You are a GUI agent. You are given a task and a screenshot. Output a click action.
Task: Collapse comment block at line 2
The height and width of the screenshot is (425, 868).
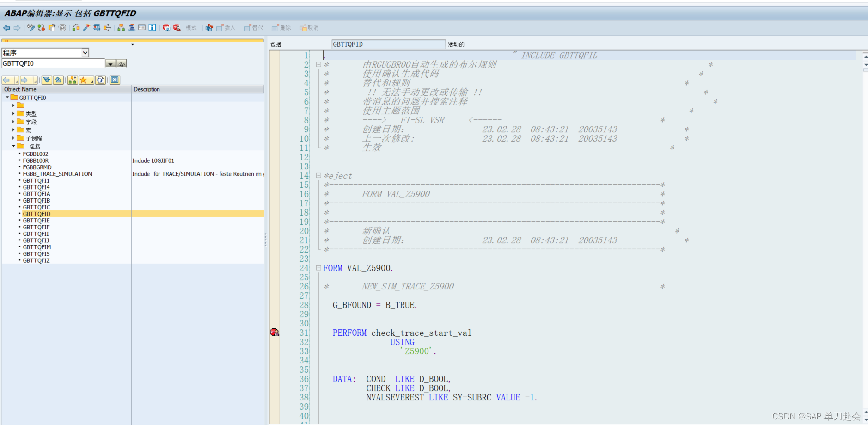318,64
